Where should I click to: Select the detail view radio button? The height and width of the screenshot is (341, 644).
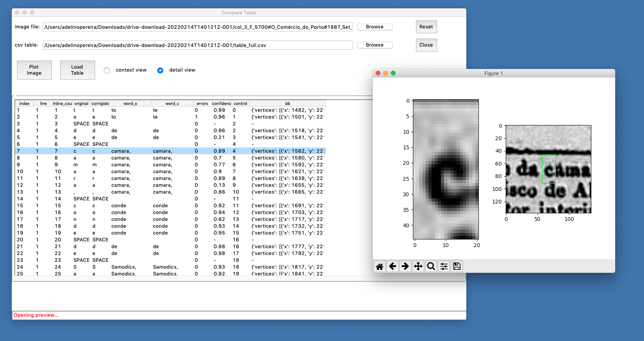click(x=160, y=70)
